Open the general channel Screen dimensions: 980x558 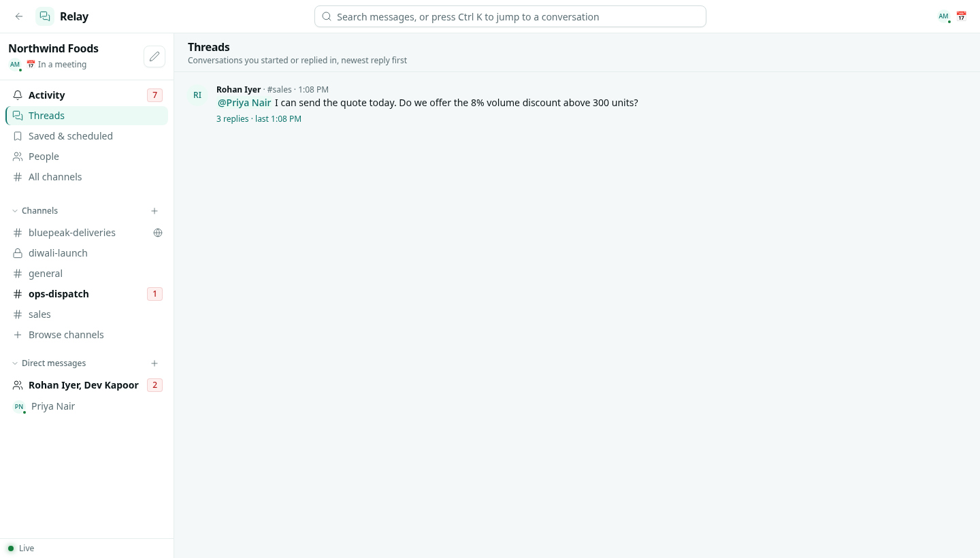tap(86, 274)
